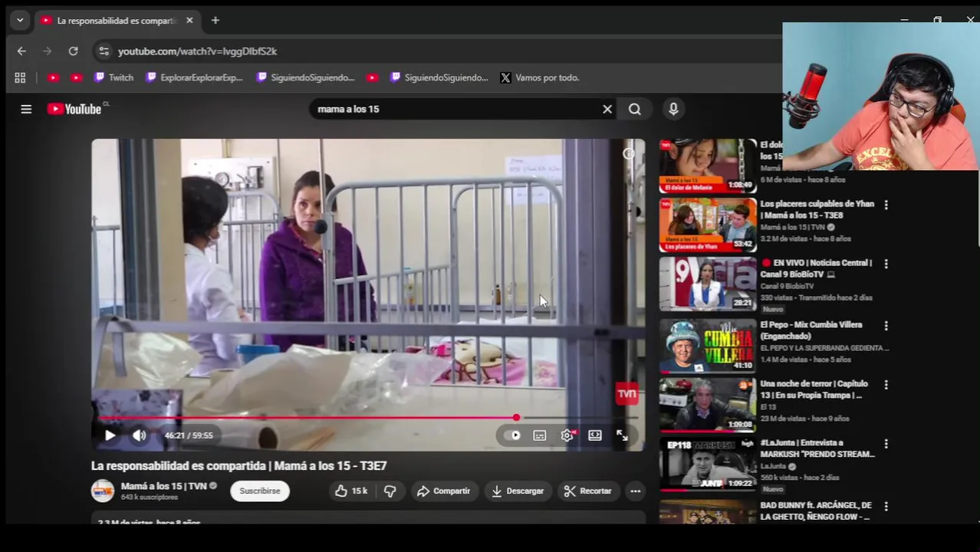Screen dimensions: 980x552
Task: Like the video with 15 k
Action: click(351, 491)
